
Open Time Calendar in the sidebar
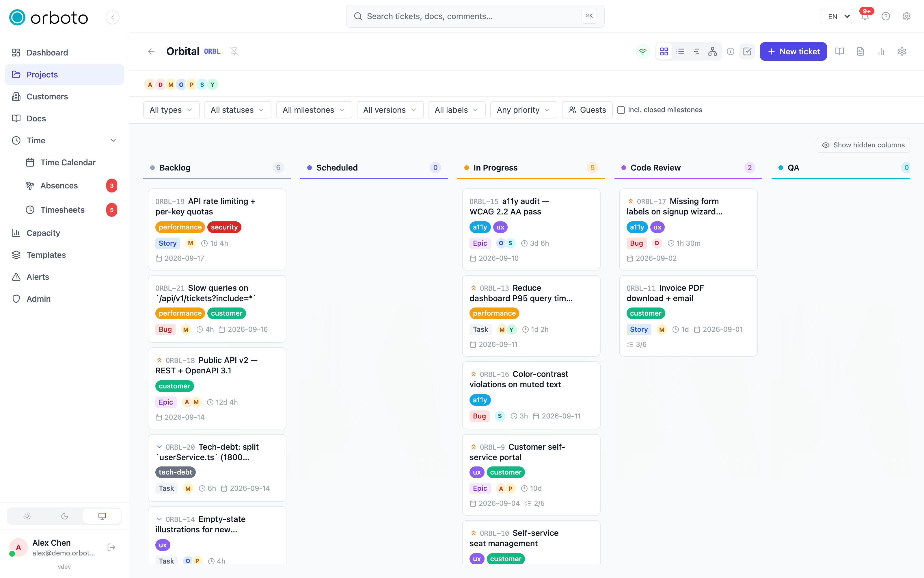click(71, 162)
